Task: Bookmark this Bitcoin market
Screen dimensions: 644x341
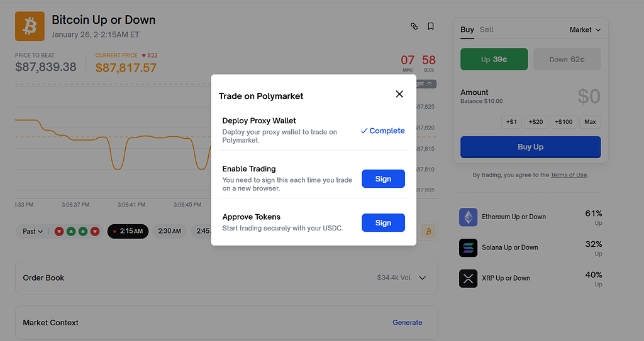Action: click(431, 26)
